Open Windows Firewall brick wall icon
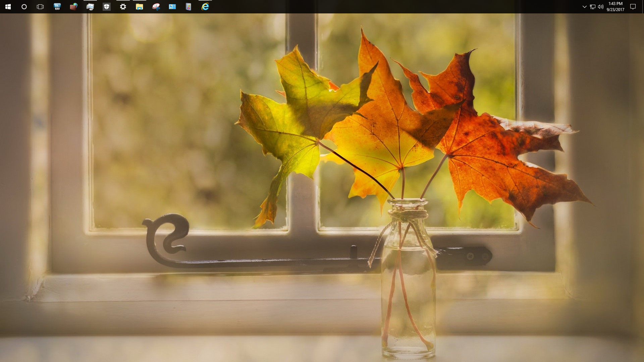This screenshot has height=362, width=644. pyautogui.click(x=73, y=7)
